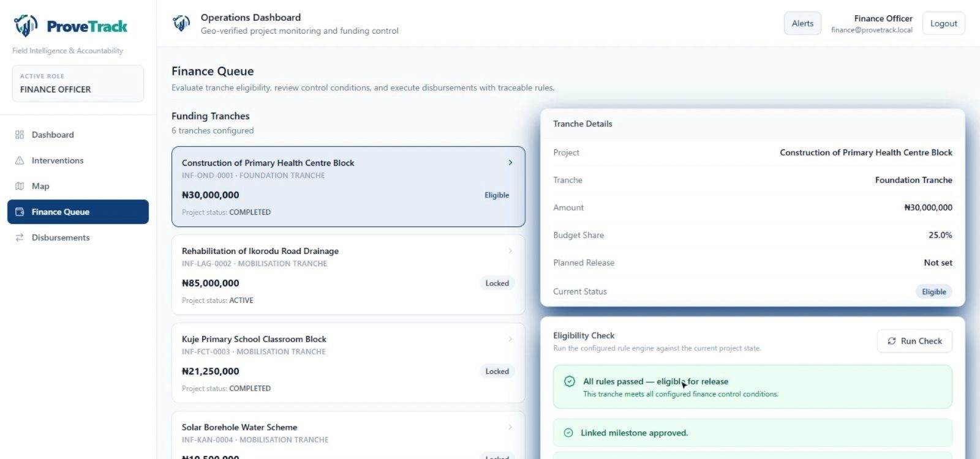Click the Foundation Tranche value in details

(x=913, y=180)
